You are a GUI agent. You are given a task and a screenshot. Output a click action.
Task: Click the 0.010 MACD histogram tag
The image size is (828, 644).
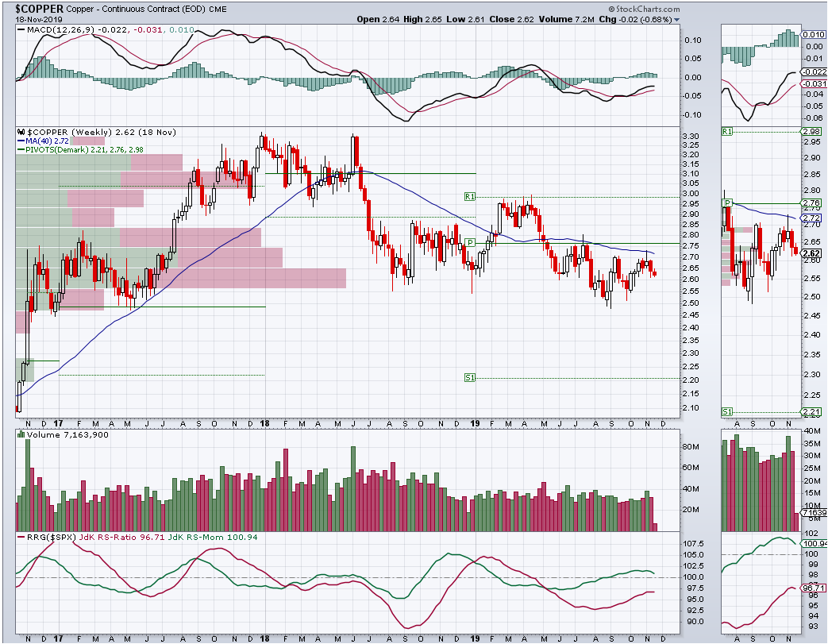pos(813,34)
